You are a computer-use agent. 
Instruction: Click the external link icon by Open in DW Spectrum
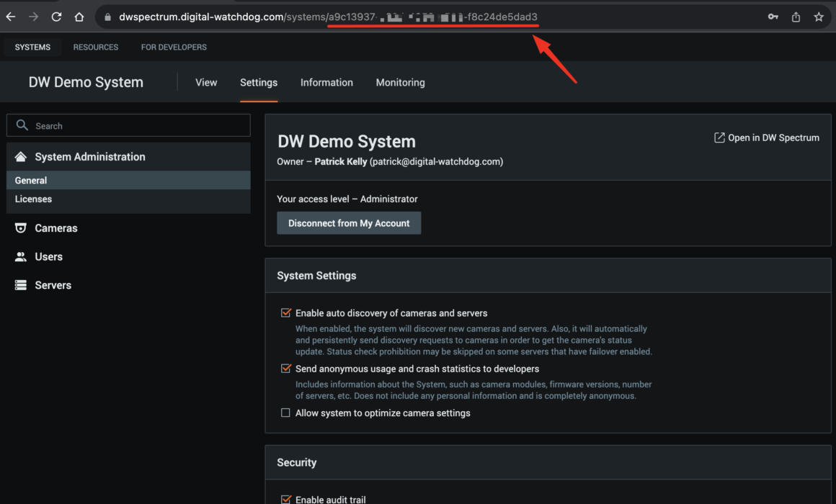coord(719,138)
